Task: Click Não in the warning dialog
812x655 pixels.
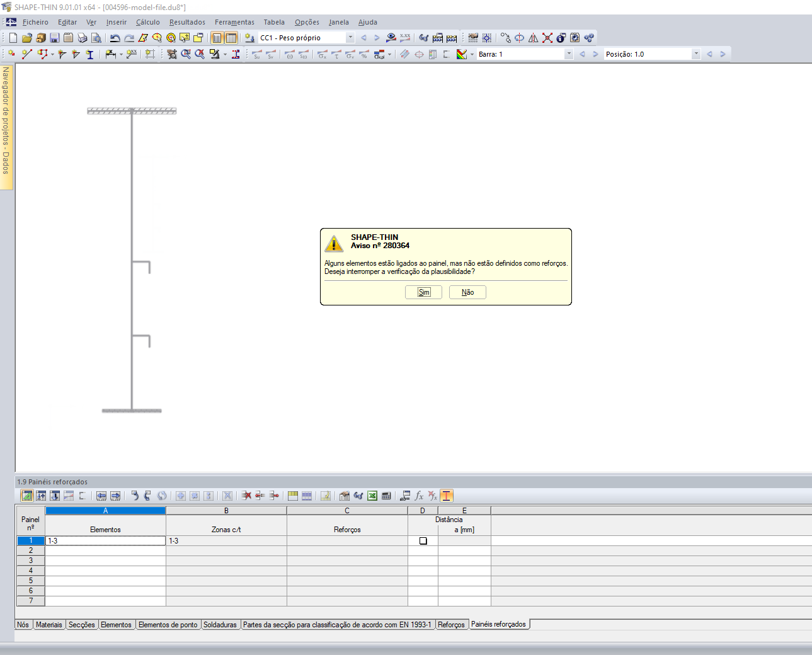Action: 467,292
